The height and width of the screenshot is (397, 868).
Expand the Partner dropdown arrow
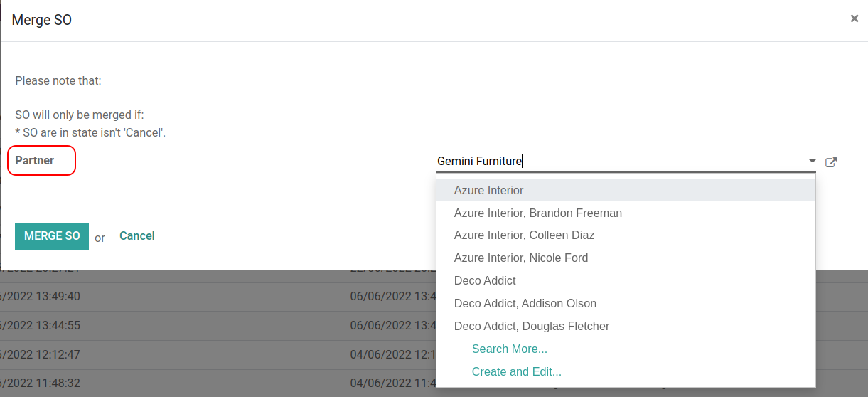[813, 162]
